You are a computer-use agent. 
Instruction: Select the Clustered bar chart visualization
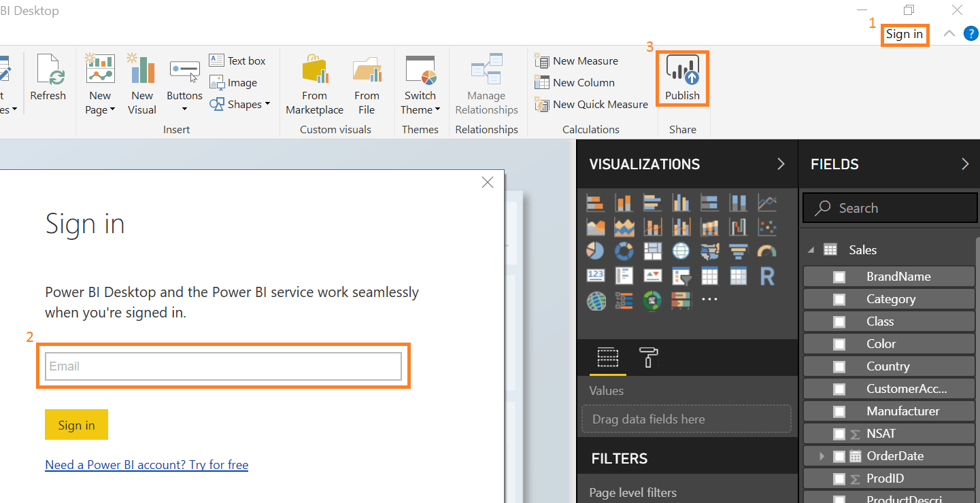point(652,203)
